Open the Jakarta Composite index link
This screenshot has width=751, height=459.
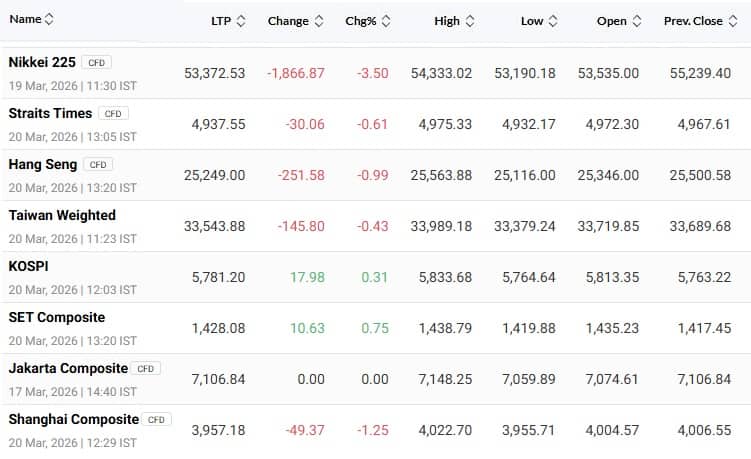pyautogui.click(x=68, y=368)
